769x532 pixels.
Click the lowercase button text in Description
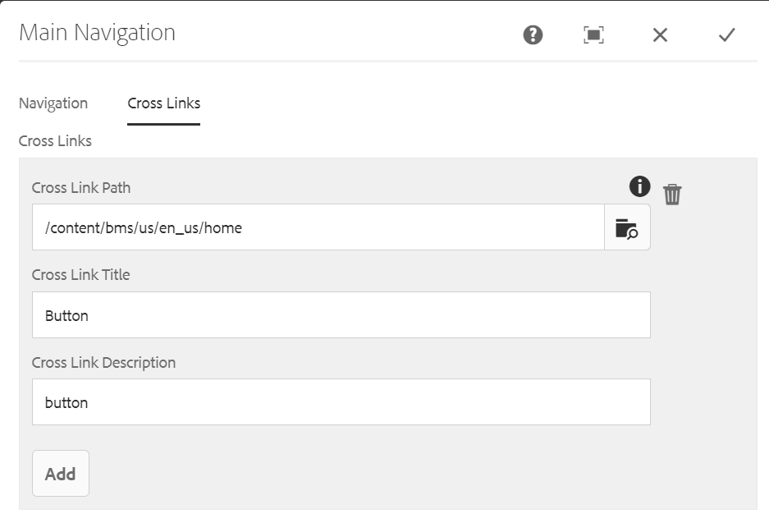(x=66, y=403)
